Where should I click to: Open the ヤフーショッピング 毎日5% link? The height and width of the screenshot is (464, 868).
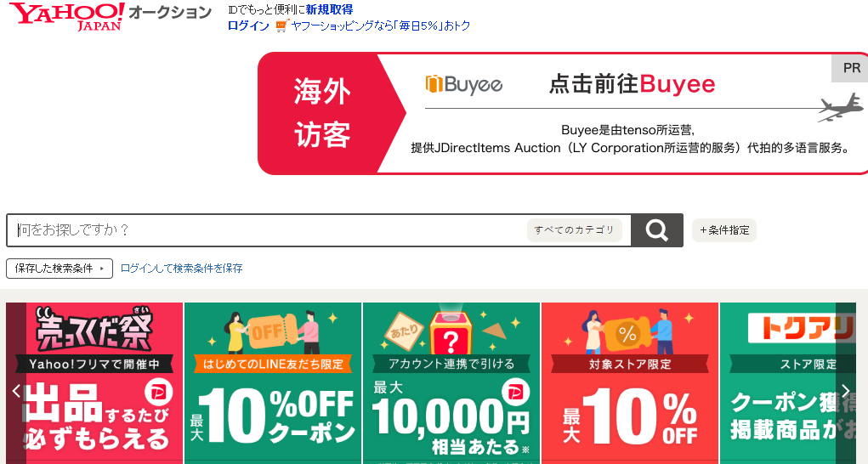[380, 25]
